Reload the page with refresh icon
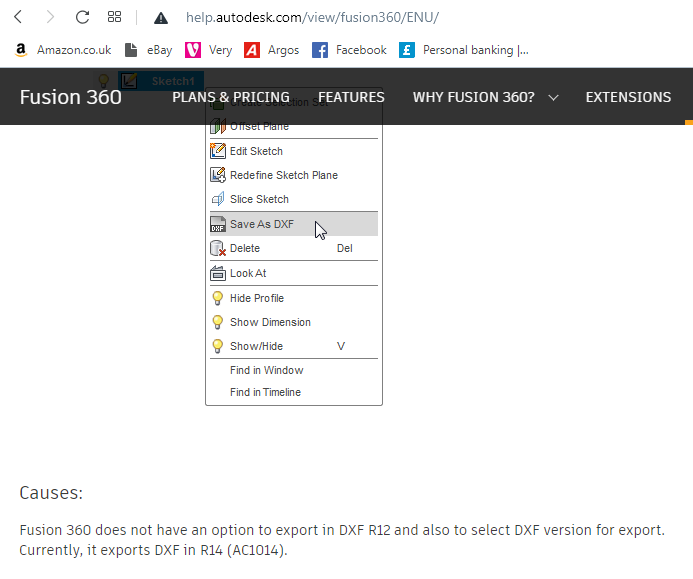Image resolution: width=693 pixels, height=579 pixels. coord(82,17)
